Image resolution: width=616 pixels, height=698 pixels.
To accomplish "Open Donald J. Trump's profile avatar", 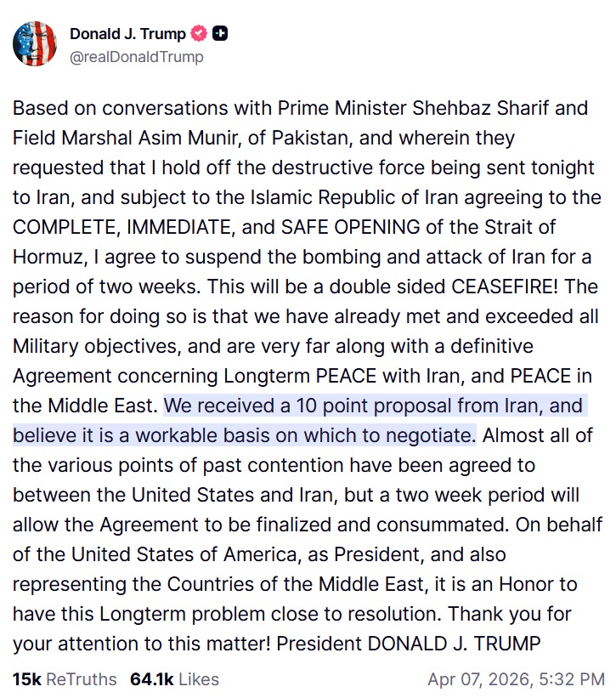I will coord(34,45).
